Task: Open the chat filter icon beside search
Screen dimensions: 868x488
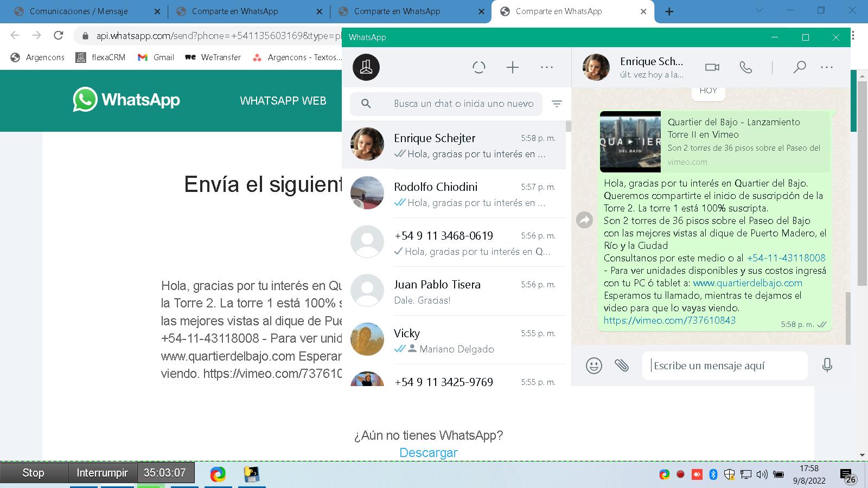Action: [x=557, y=104]
